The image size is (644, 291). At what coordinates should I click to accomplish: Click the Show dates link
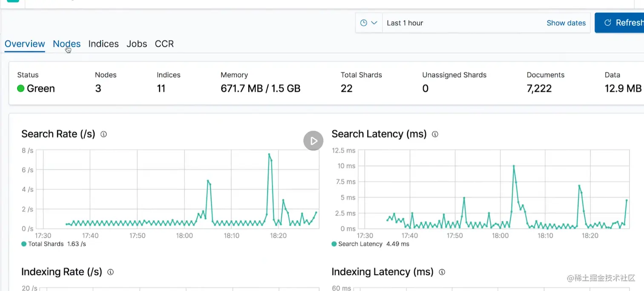[566, 23]
